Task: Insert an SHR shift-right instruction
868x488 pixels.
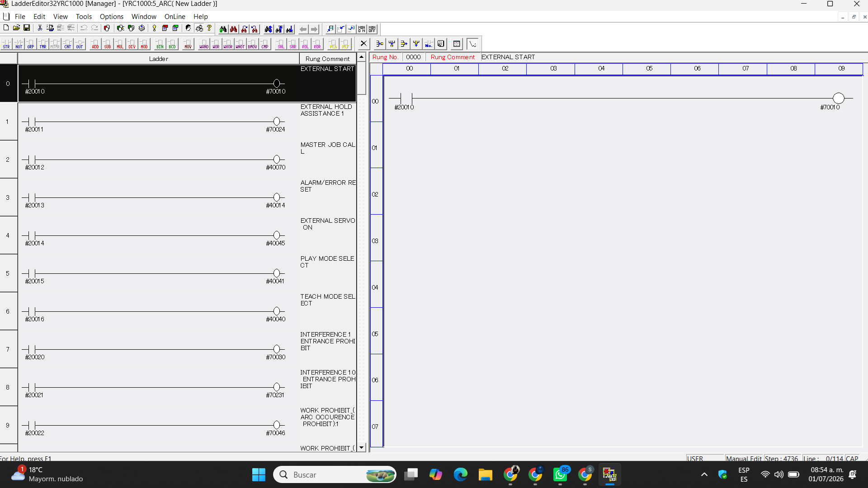Action: (293, 44)
